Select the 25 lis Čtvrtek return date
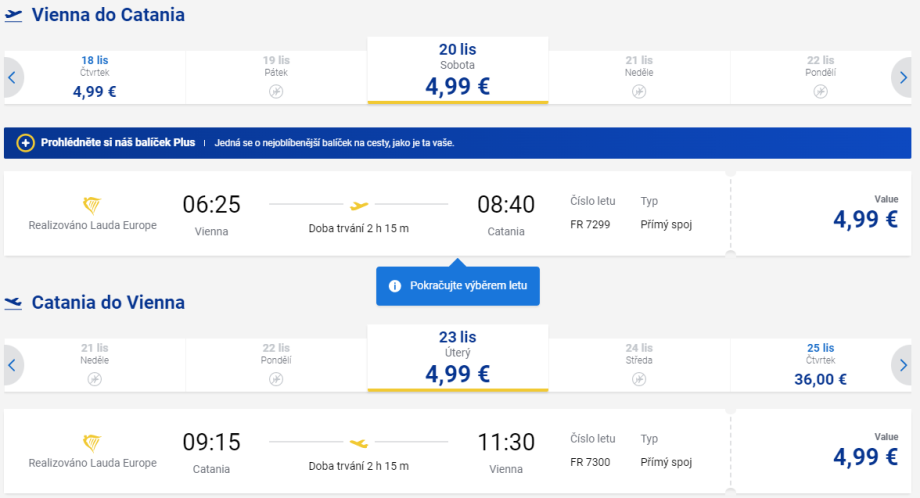Viewport: 920px width, 498px height. 820,365
